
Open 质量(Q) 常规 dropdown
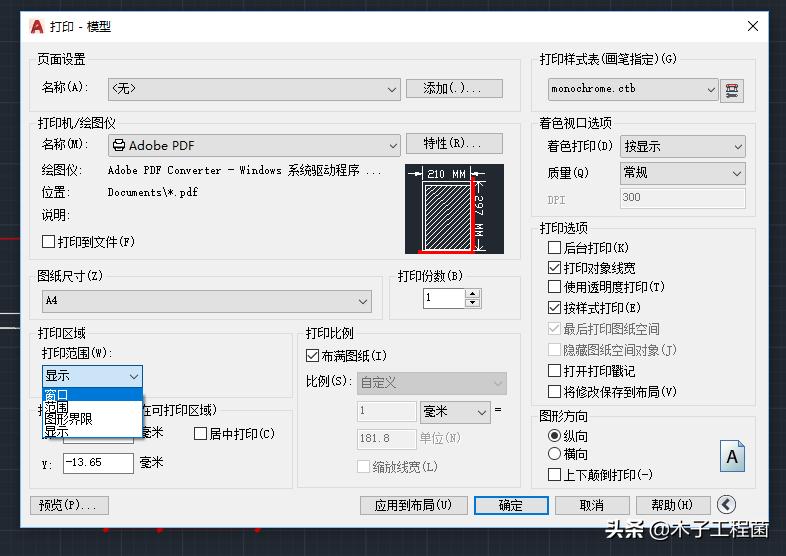tap(683, 173)
